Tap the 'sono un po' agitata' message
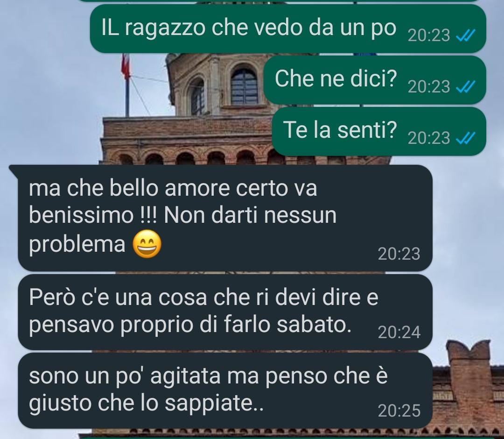Image resolution: width=504 pixels, height=439 pixels. (225, 390)
